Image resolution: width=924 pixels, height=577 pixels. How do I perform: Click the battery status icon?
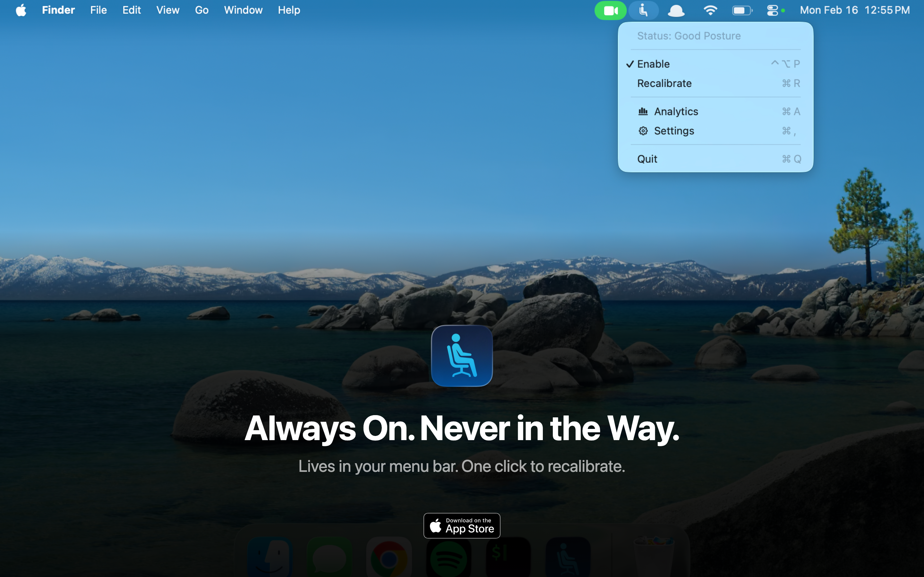pos(742,10)
